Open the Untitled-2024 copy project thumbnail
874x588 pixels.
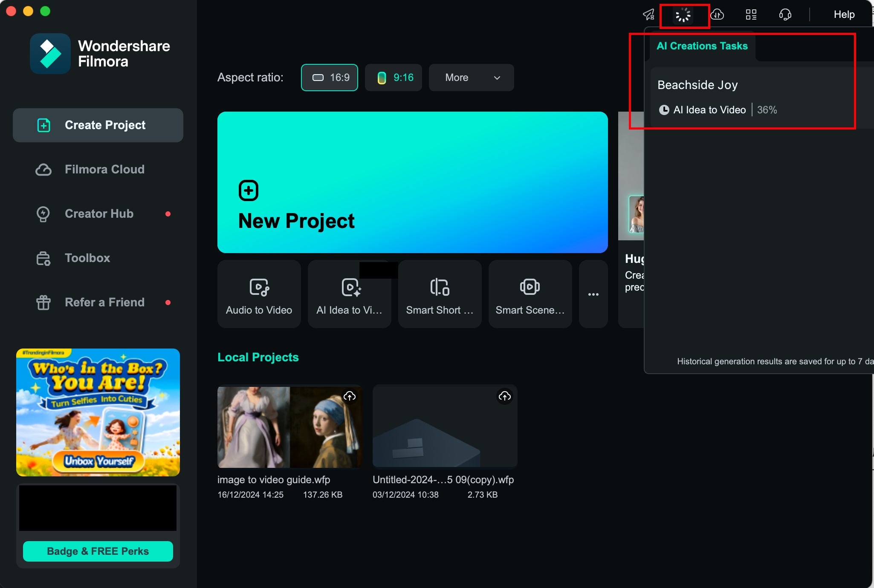(x=445, y=426)
